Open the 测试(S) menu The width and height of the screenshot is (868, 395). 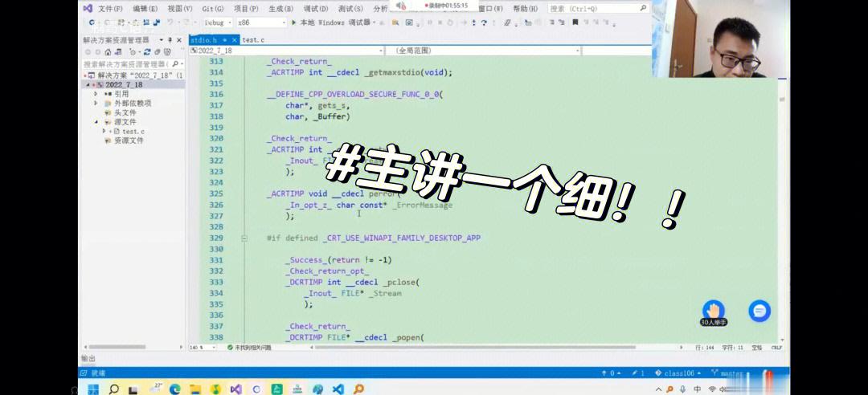pos(350,8)
